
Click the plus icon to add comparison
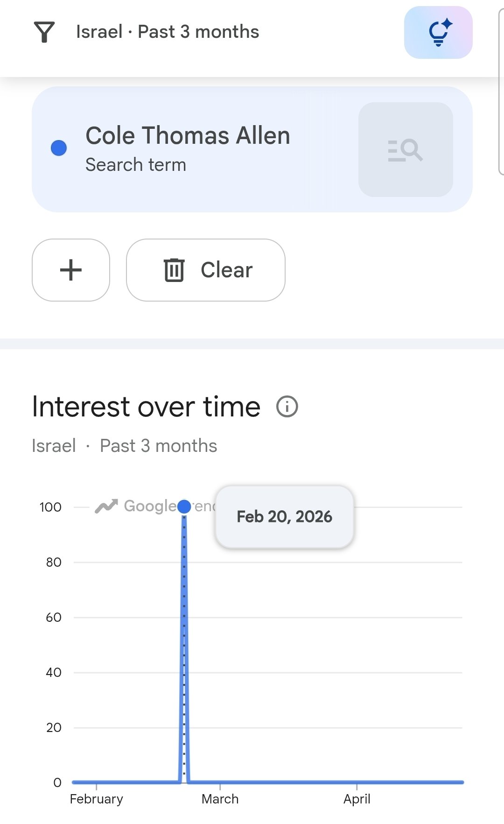click(71, 270)
